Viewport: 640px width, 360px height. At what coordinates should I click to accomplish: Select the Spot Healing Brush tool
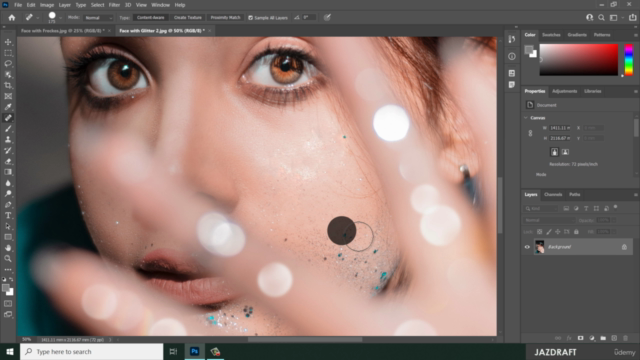click(8, 118)
